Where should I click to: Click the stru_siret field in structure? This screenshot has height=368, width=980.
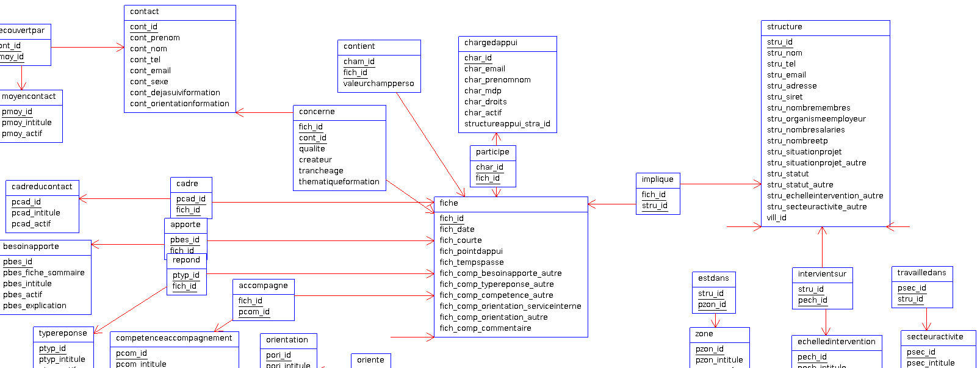pos(785,97)
